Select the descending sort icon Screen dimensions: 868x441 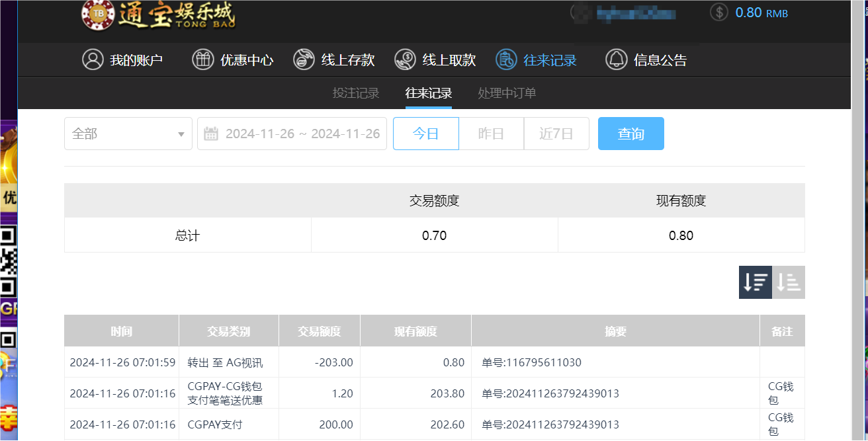tap(755, 282)
